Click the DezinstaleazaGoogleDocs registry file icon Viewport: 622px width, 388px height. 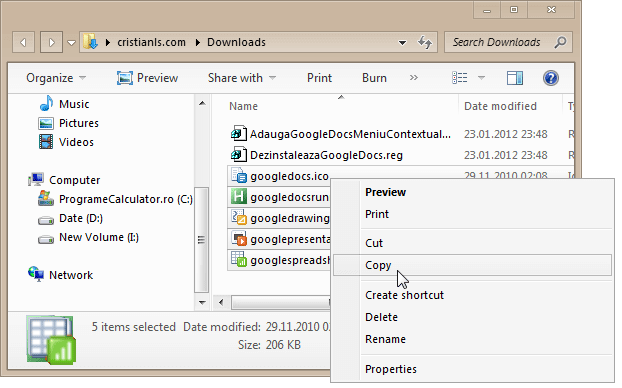tap(239, 154)
